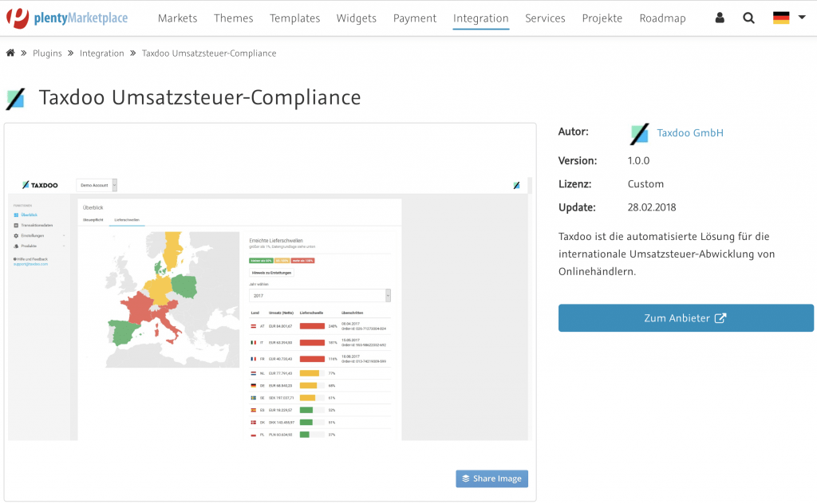Follow the Integration breadcrumb link
This screenshot has width=817, height=504.
pos(101,53)
